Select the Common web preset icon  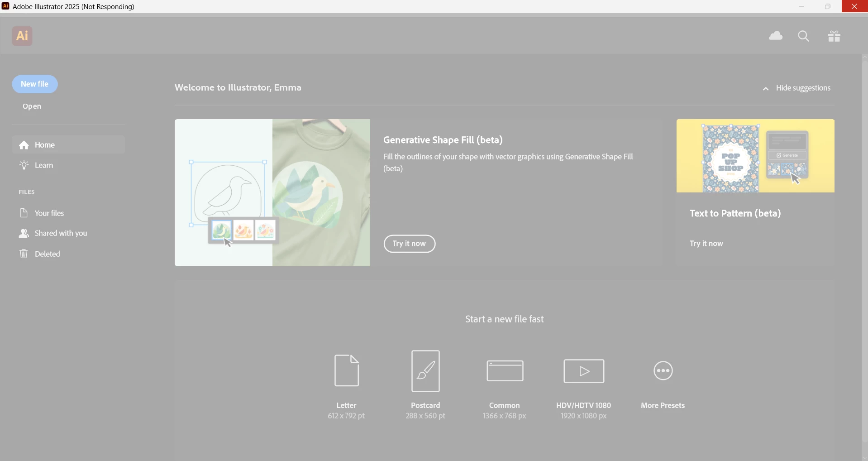point(505,371)
